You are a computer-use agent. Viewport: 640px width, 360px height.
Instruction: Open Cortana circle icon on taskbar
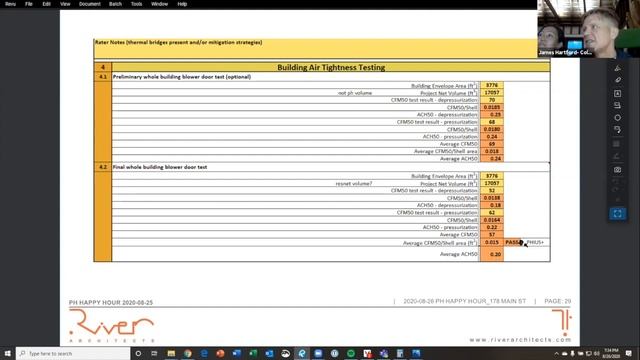(x=138, y=353)
